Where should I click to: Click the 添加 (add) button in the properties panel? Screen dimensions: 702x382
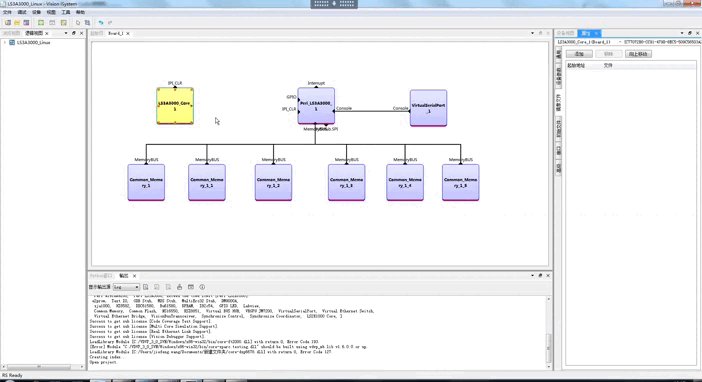point(579,54)
